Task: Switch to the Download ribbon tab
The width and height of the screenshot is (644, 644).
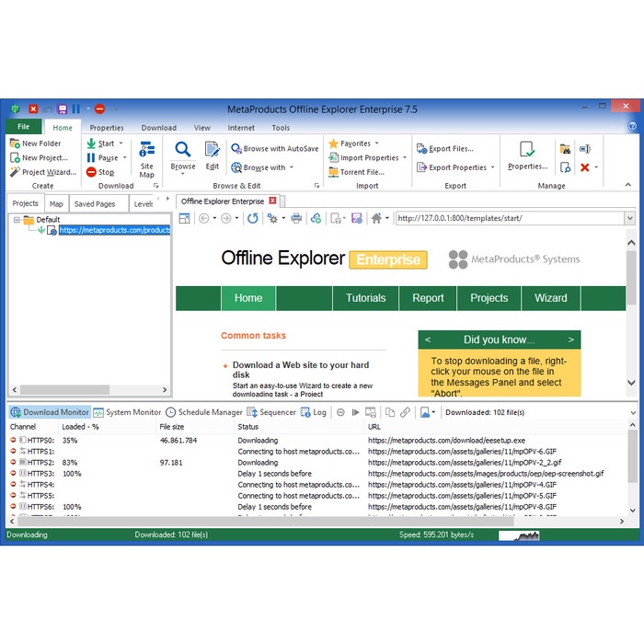Action: tap(158, 128)
